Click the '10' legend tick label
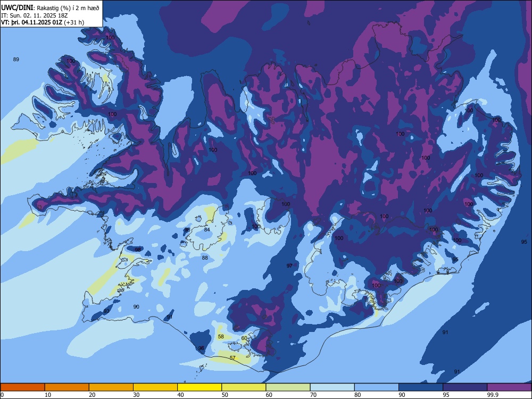 [x=48, y=395]
